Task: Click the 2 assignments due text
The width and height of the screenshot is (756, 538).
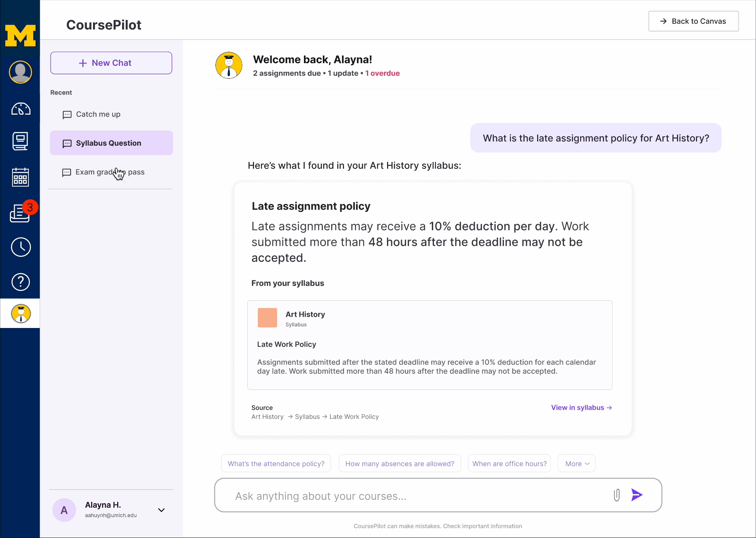Action: [287, 73]
